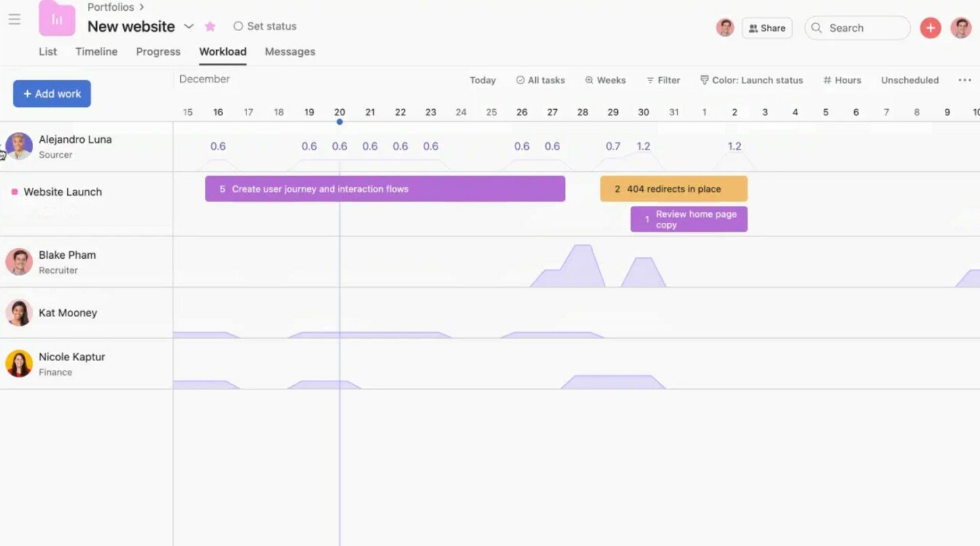The width and height of the screenshot is (980, 546).
Task: Expand the Website Launch project row
Action: point(62,192)
